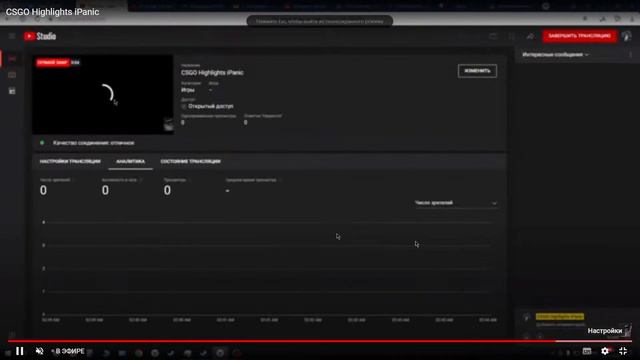Expand the Число зрителей chart dropdown
Viewport: 640px width, 360px height.
coord(456,203)
